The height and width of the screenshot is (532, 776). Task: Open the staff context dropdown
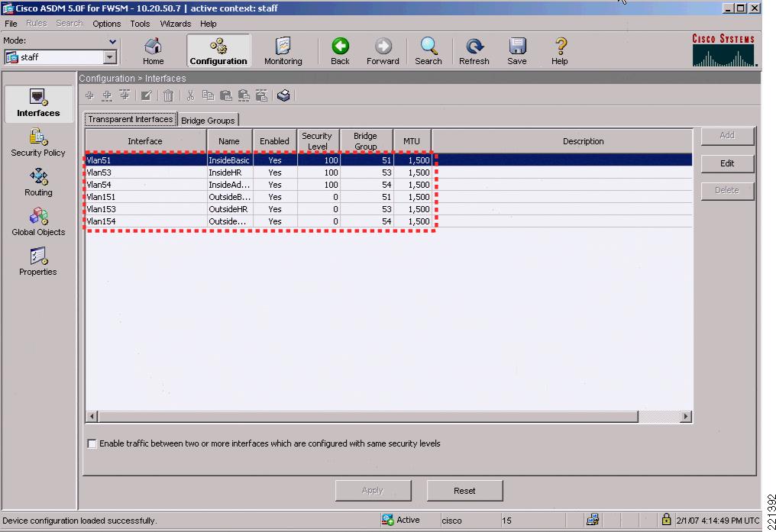click(110, 57)
